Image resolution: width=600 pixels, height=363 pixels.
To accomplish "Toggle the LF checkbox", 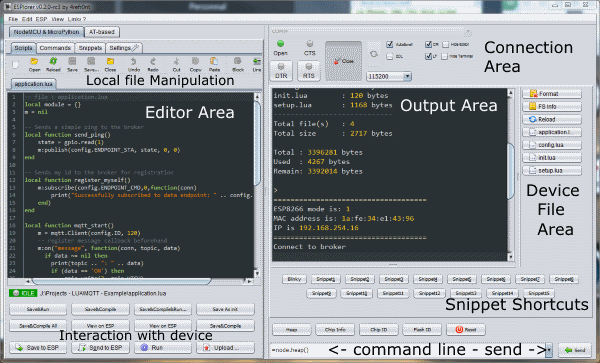I will (428, 56).
